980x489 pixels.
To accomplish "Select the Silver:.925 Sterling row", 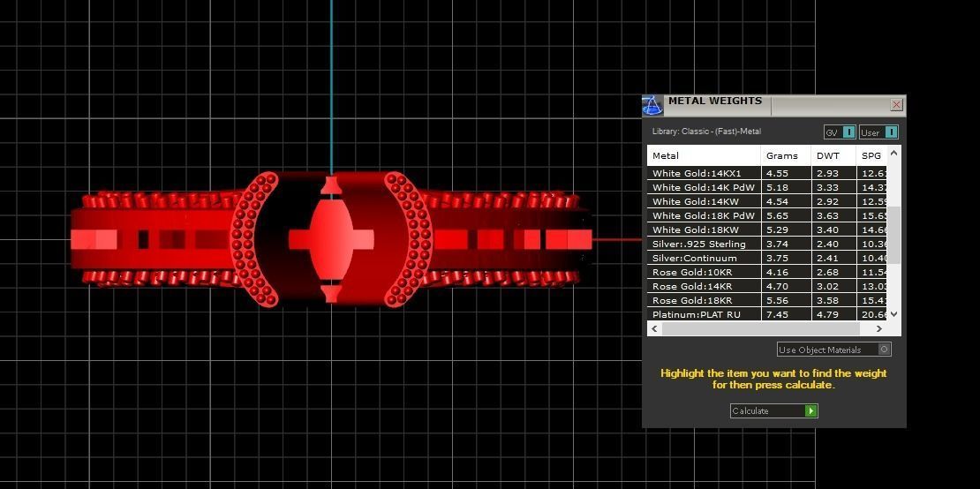I will click(767, 244).
